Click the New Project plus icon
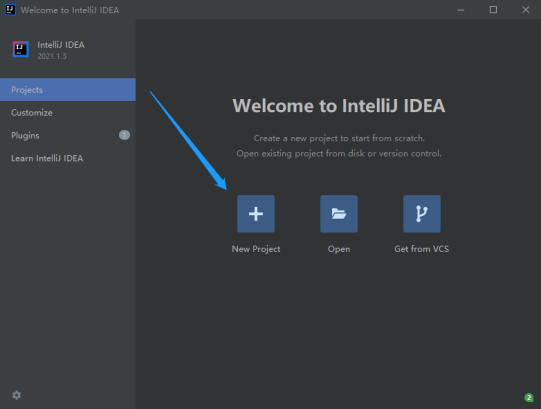Viewport: 541px width, 409px height. [256, 214]
